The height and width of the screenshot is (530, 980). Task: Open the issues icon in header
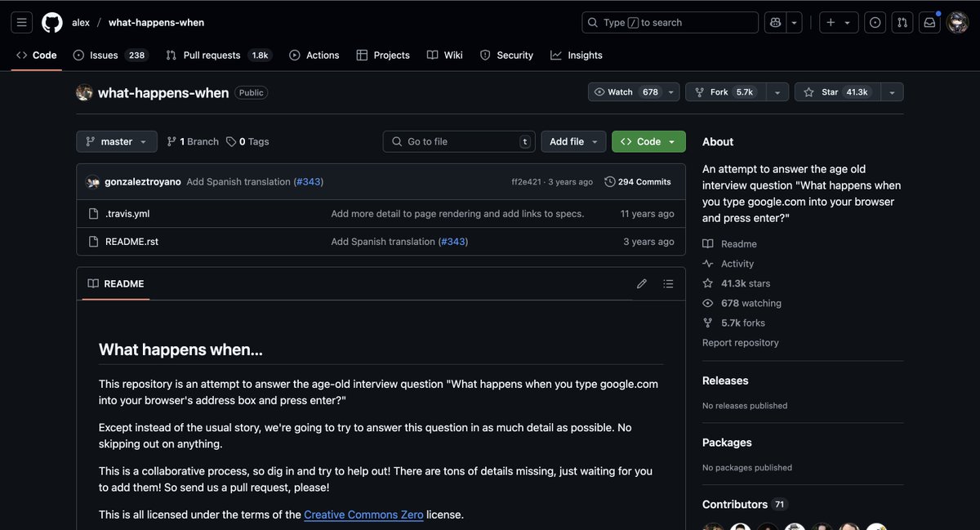(875, 23)
